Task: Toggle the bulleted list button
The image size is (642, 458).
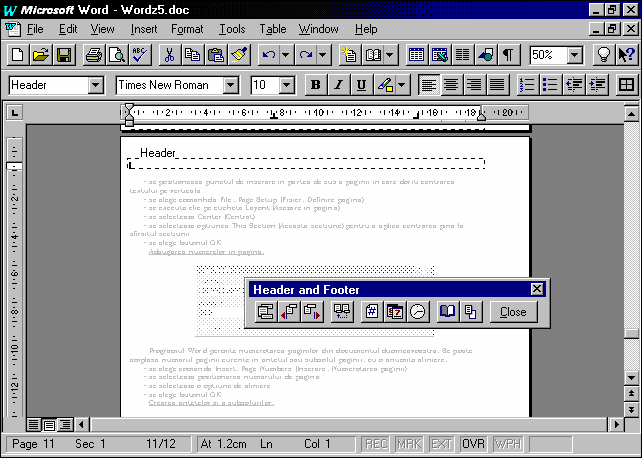Action: (550, 85)
